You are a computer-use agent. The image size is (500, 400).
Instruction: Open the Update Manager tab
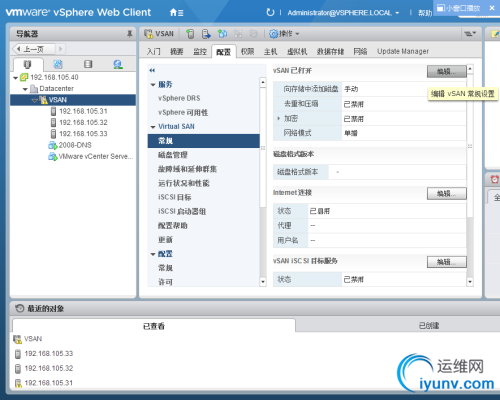403,51
